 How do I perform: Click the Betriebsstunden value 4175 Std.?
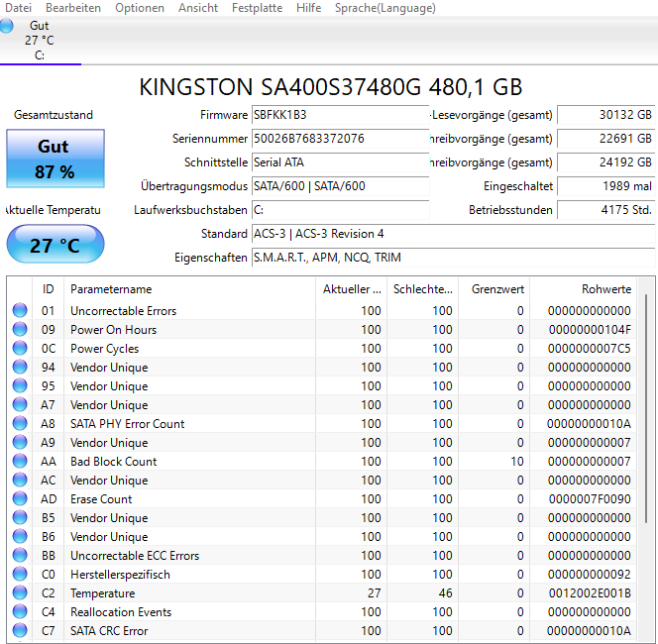pyautogui.click(x=605, y=210)
